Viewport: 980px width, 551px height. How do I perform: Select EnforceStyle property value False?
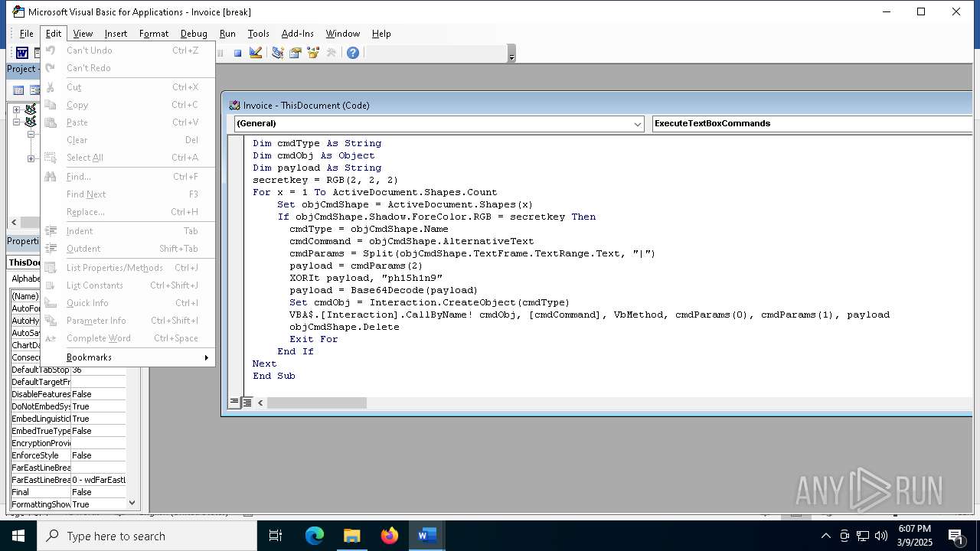[98, 455]
